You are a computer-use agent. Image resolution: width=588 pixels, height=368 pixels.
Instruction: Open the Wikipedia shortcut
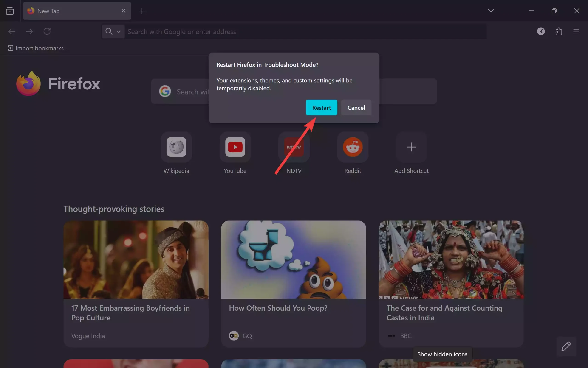coord(176,147)
